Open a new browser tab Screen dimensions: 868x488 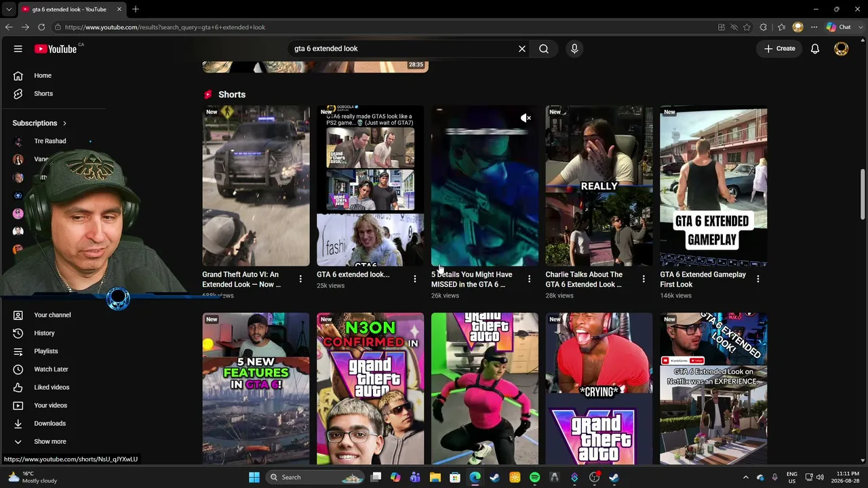(136, 9)
